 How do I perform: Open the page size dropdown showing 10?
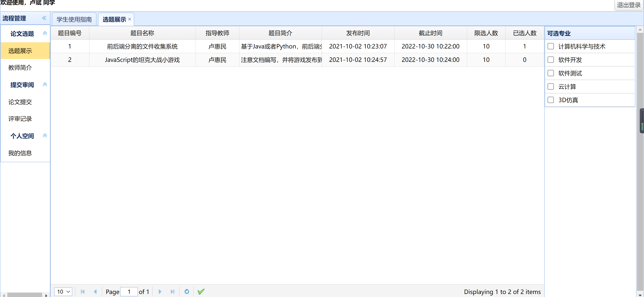(63, 291)
